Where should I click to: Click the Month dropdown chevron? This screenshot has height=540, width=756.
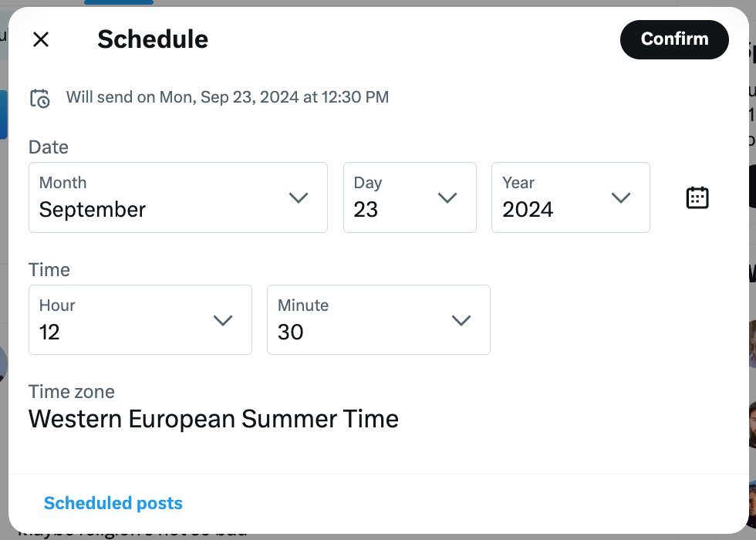[299, 197]
